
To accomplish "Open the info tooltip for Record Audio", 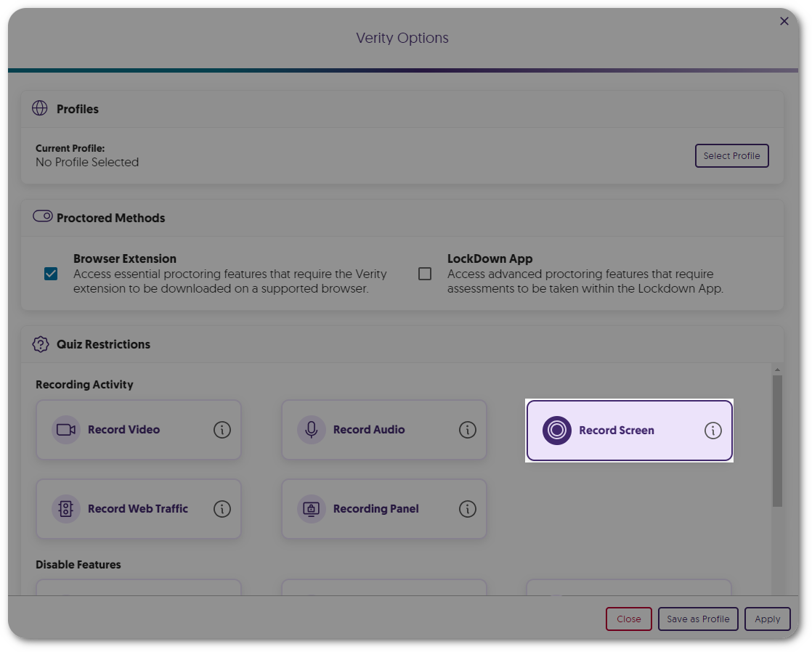I will point(468,430).
